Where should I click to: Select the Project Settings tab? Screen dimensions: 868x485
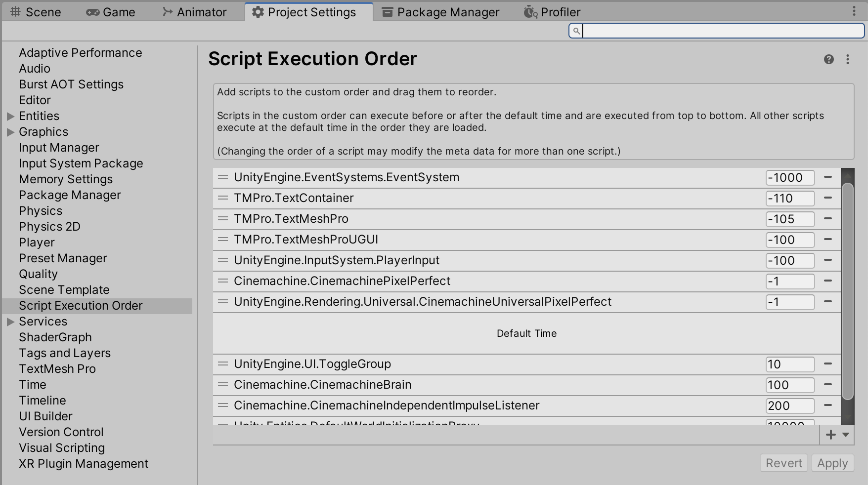(309, 12)
